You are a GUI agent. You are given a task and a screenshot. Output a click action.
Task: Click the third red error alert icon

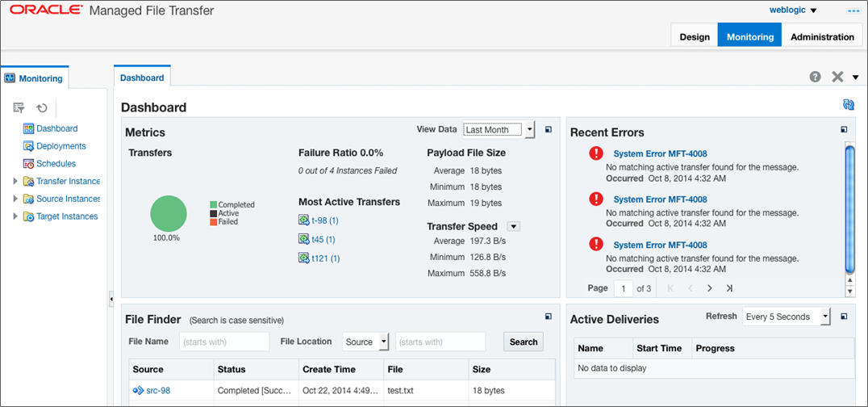click(596, 244)
